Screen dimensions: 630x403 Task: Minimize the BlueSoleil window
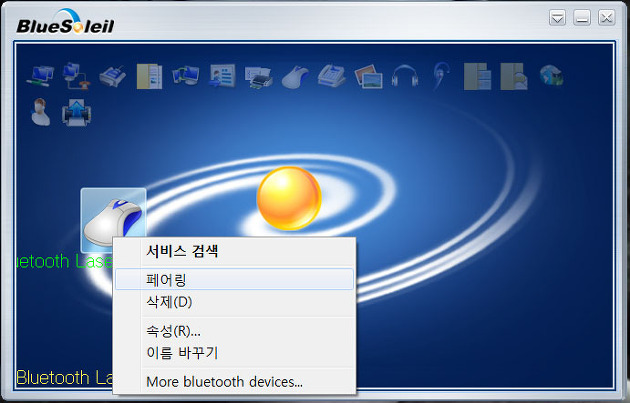pos(582,18)
